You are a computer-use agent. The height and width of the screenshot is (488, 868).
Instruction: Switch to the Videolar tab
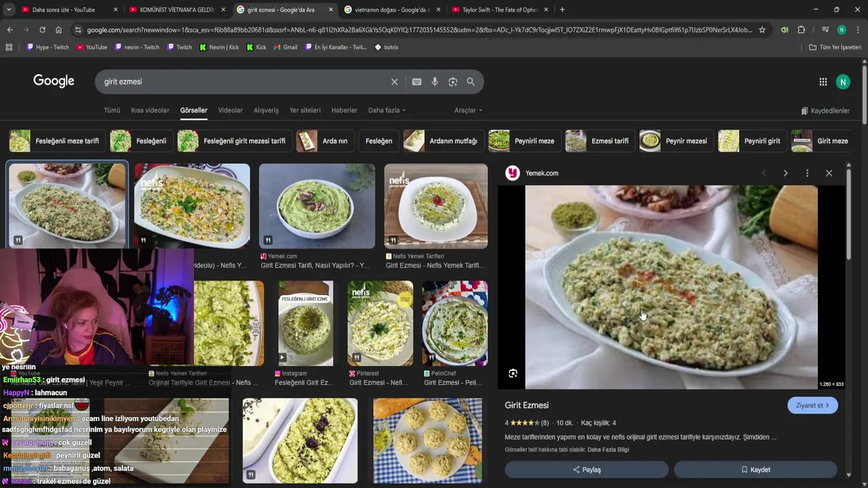tap(230, 110)
